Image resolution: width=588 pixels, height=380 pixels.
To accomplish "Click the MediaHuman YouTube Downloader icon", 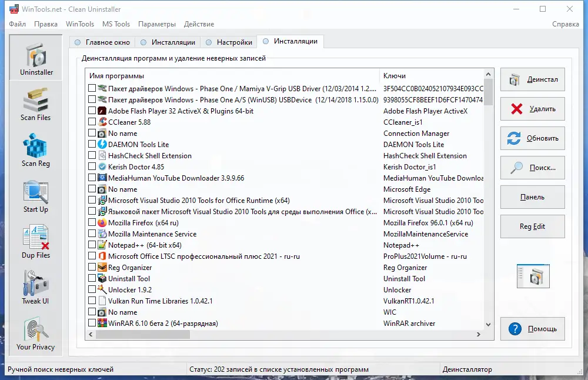I will pyautogui.click(x=102, y=178).
